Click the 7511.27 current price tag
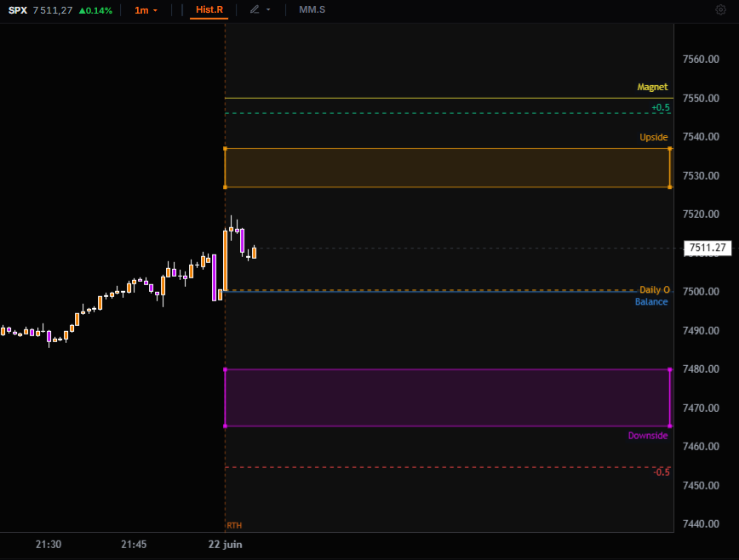 707,248
